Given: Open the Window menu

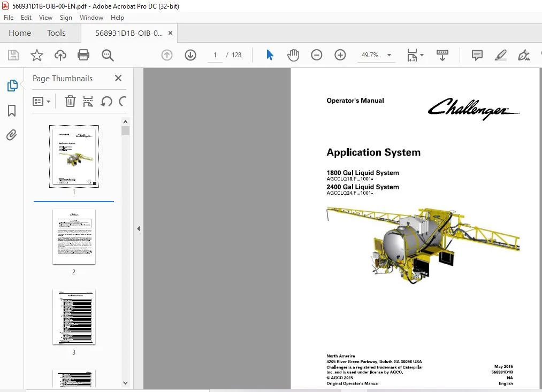Looking at the screenshot, I should click(91, 18).
